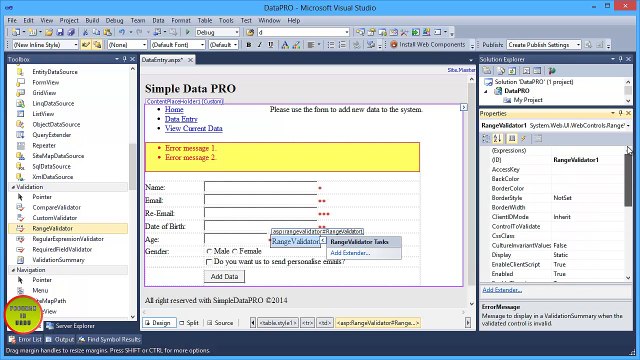Viewport: 640px width, 360px height.
Task: Check the personalise emails checkbox
Action: pos(209,262)
